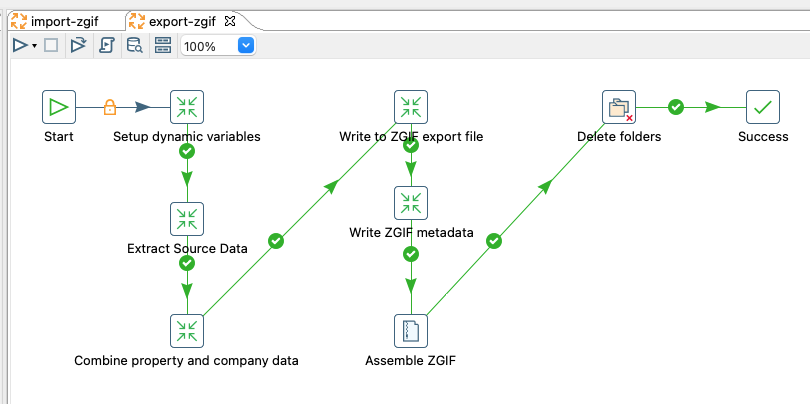Open the run options dropdown arrow

click(x=34, y=46)
